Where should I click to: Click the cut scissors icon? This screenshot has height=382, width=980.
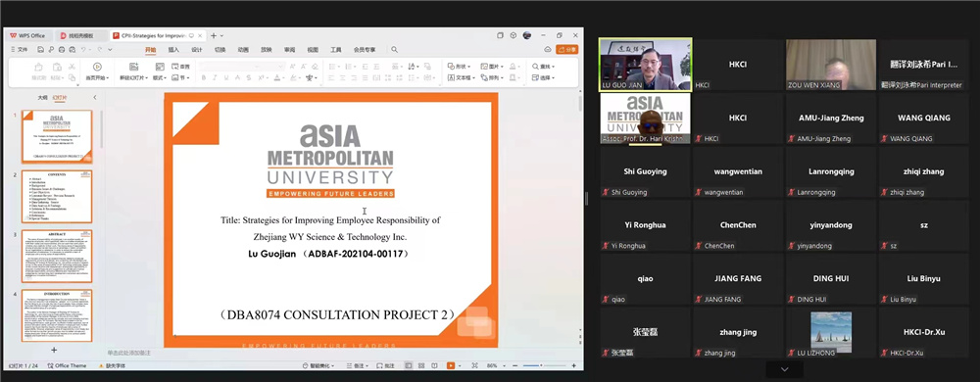[72, 67]
